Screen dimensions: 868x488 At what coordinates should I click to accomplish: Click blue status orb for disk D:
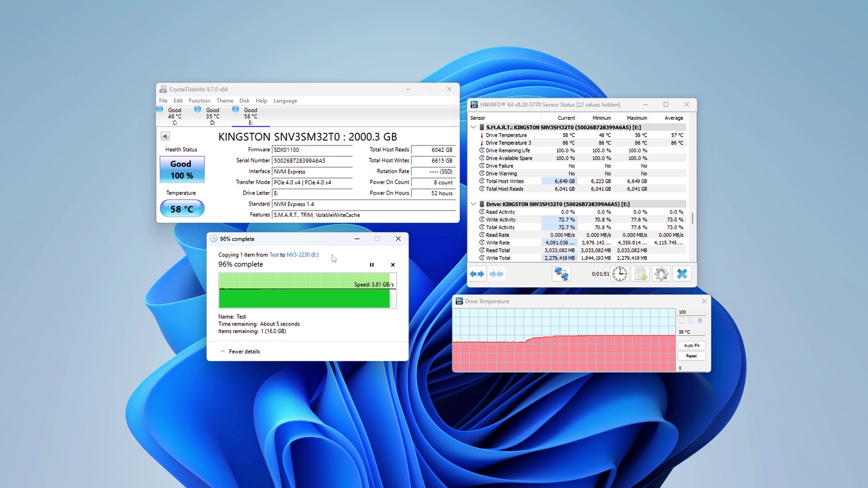click(197, 110)
